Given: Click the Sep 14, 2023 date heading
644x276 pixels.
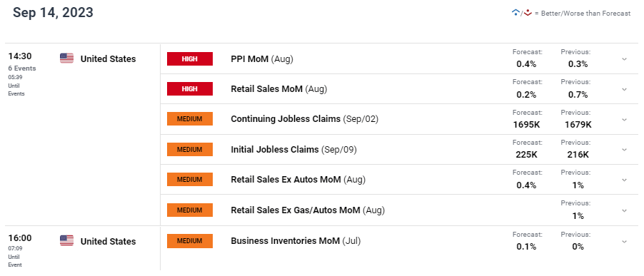Looking at the screenshot, I should pyautogui.click(x=53, y=12).
